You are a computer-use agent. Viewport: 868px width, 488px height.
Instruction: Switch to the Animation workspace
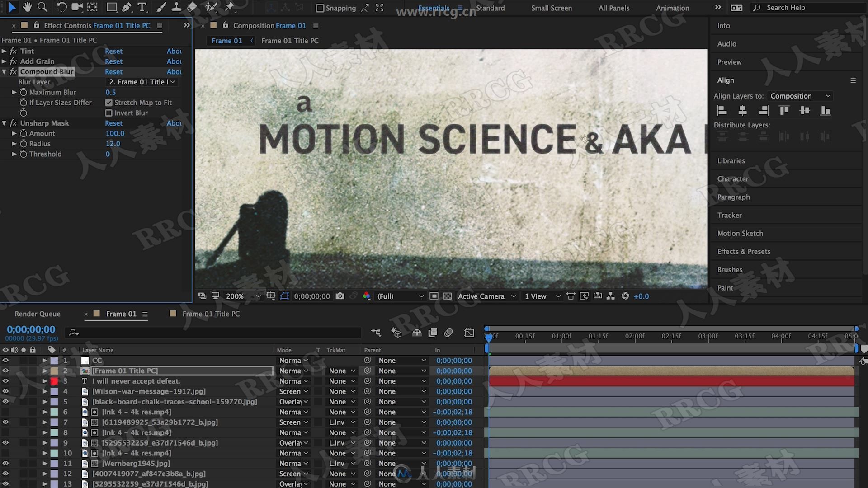pyautogui.click(x=672, y=8)
